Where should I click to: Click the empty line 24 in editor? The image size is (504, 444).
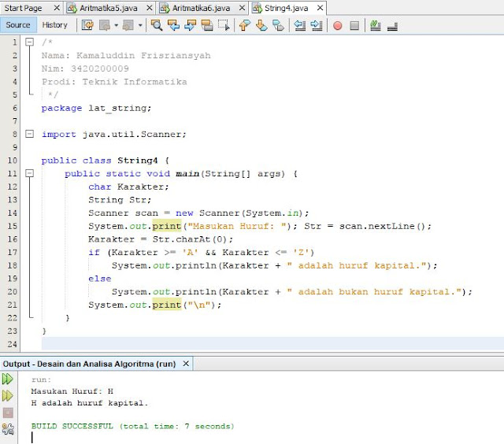(272, 344)
